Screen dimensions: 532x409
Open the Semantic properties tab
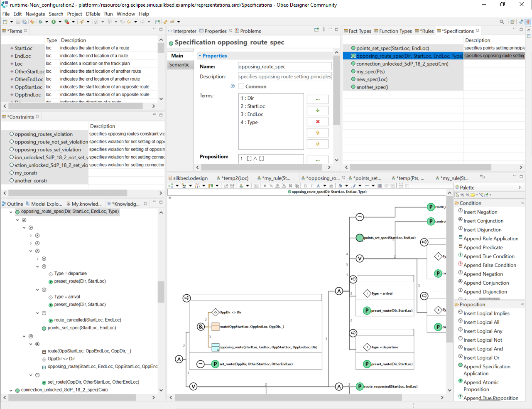click(179, 65)
